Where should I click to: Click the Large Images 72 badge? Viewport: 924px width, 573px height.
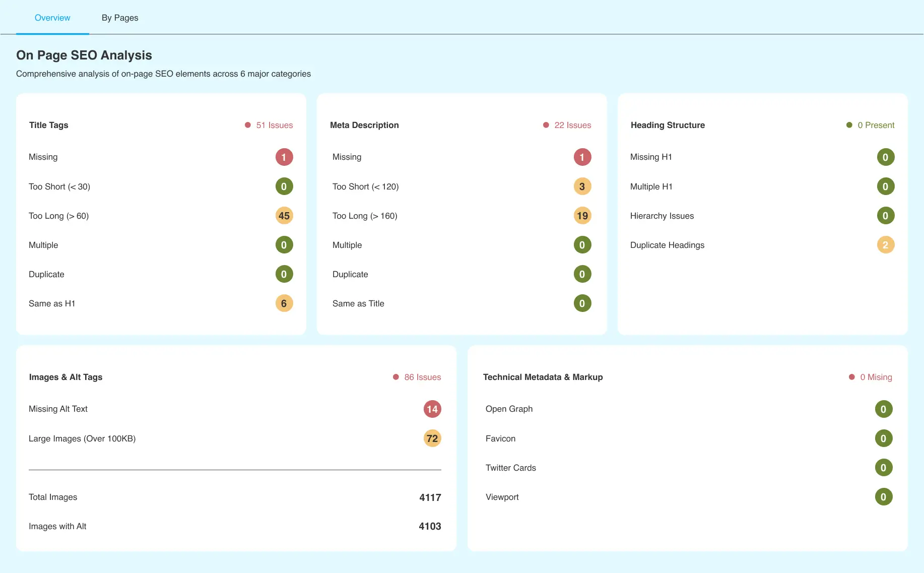click(432, 438)
